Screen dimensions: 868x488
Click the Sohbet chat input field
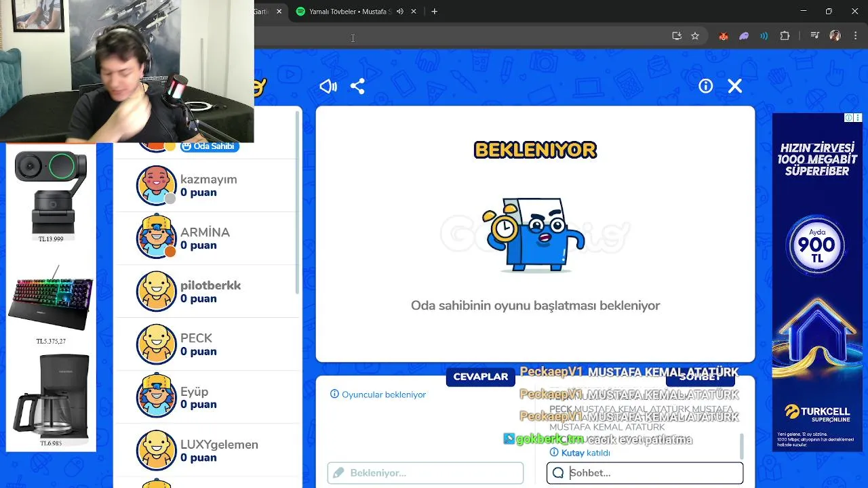(645, 473)
